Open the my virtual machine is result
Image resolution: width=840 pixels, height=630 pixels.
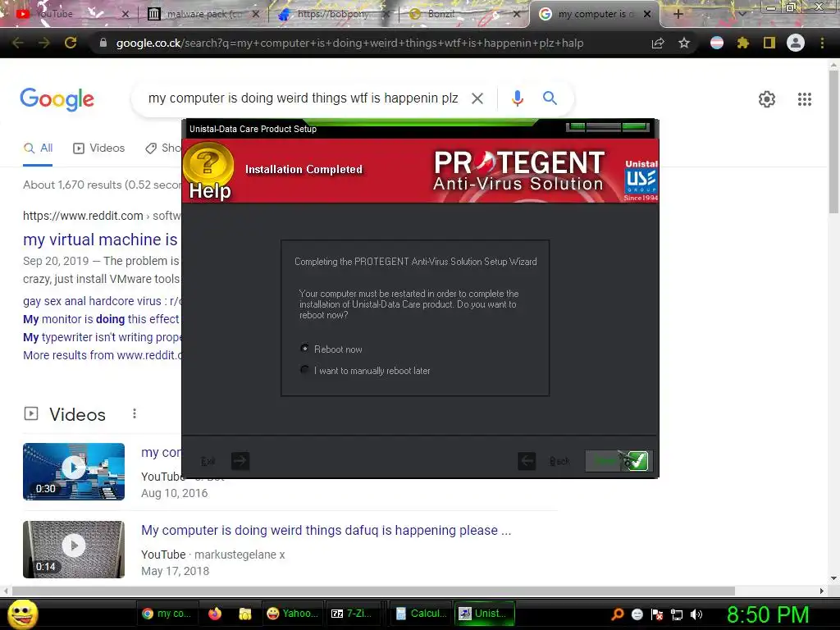[x=100, y=240]
